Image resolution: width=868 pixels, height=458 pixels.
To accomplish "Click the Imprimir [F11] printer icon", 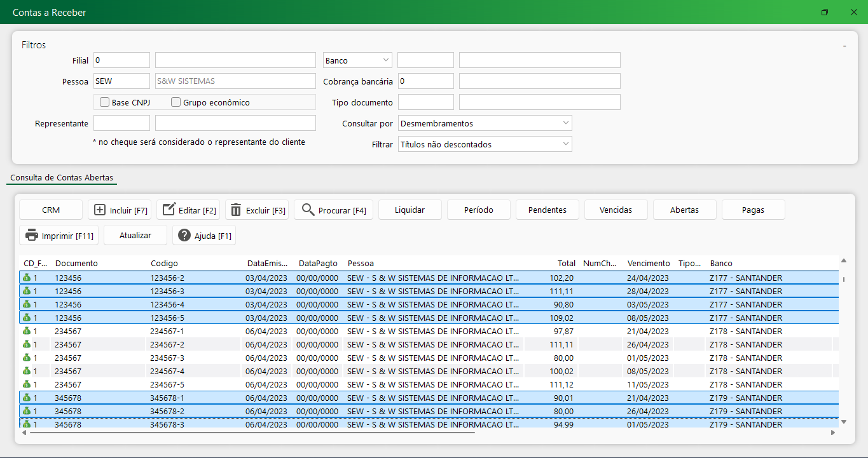I will pyautogui.click(x=31, y=236).
